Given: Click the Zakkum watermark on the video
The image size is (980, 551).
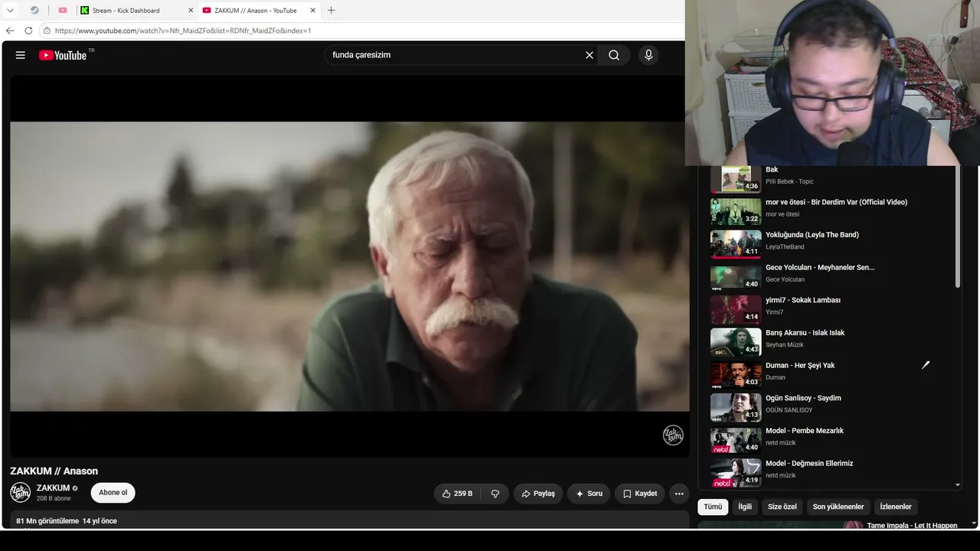Looking at the screenshot, I should tap(673, 435).
